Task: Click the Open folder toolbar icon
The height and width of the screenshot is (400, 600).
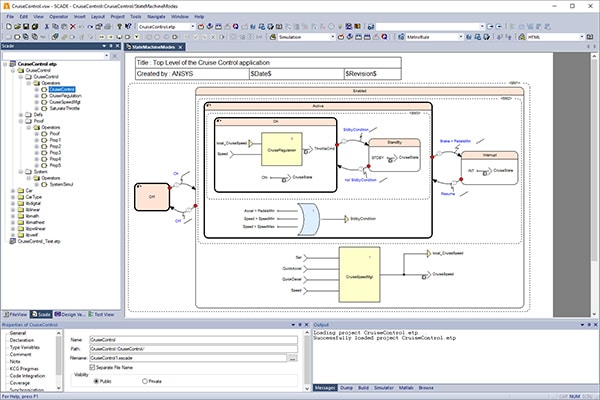Action: pos(17,26)
